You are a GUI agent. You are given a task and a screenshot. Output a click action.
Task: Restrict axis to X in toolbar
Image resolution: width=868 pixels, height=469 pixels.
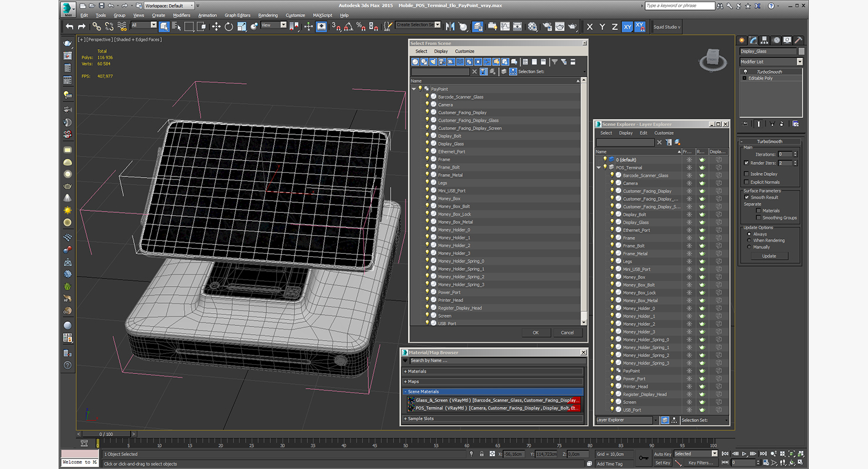click(589, 26)
